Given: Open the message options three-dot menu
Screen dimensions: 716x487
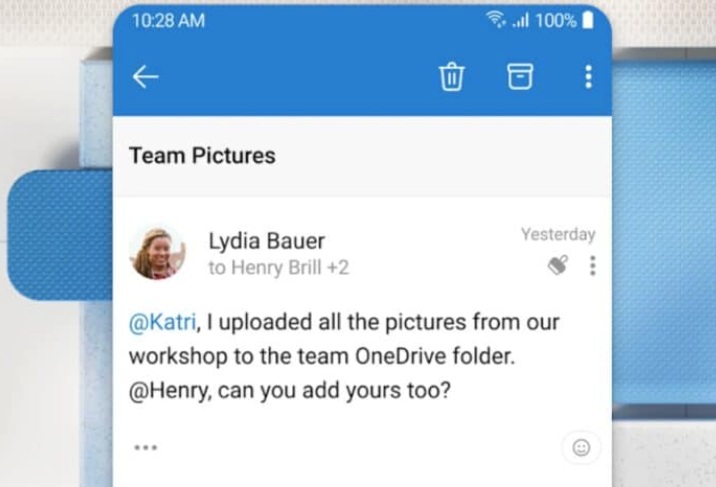Looking at the screenshot, I should 592,266.
